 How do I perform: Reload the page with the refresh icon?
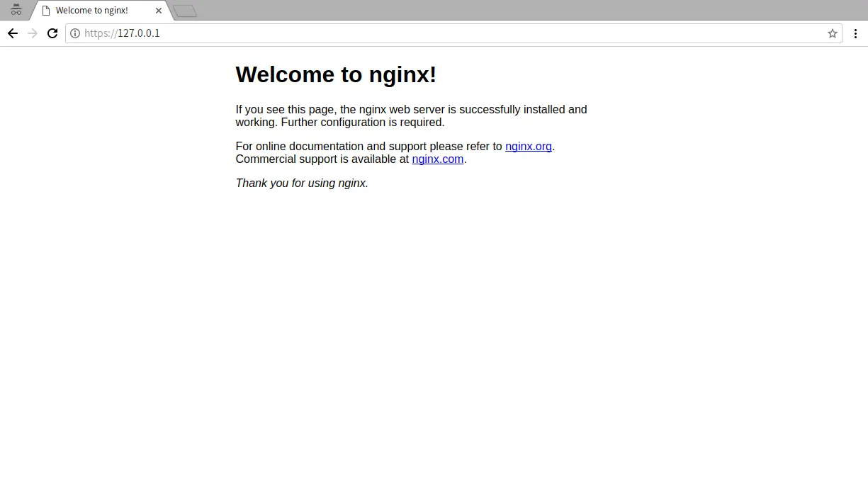(52, 33)
